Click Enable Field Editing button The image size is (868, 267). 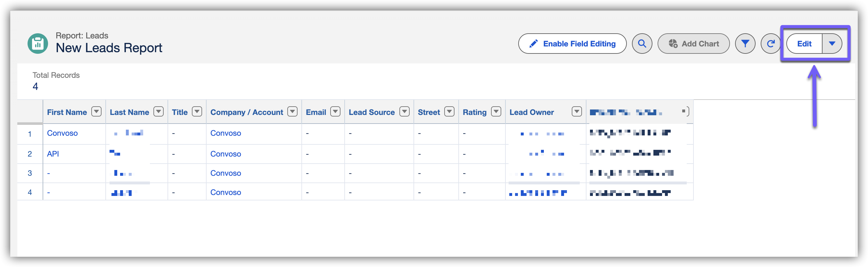pos(572,44)
